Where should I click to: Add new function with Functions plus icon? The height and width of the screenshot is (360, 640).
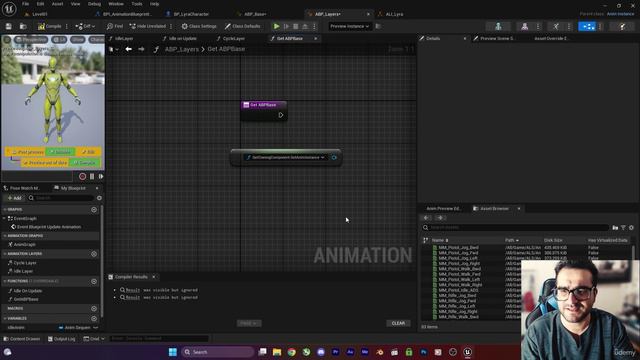(x=94, y=281)
